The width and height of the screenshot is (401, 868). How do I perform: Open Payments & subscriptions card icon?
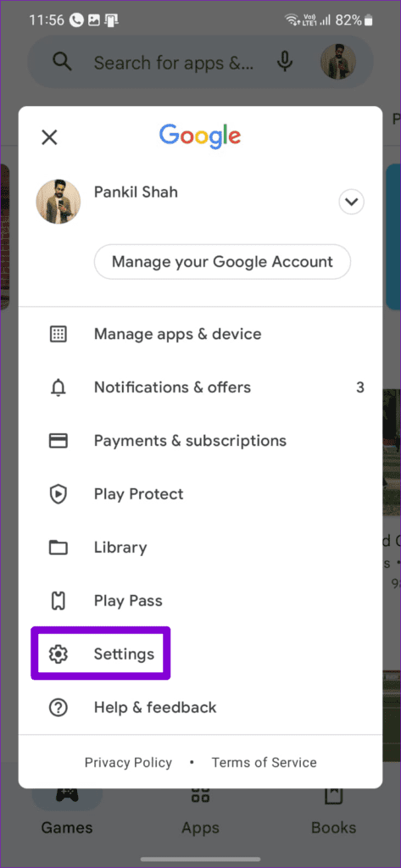pyautogui.click(x=58, y=441)
